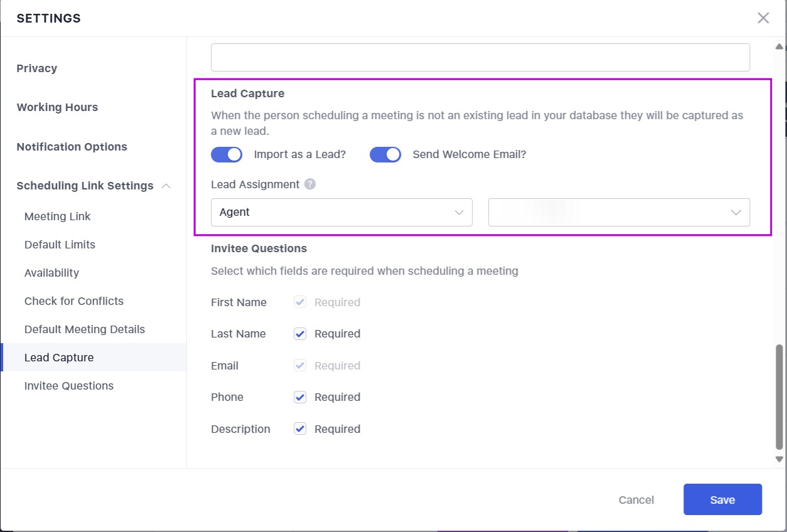Toggle the Import as a Lead switch
The image size is (787, 532).
tap(227, 154)
